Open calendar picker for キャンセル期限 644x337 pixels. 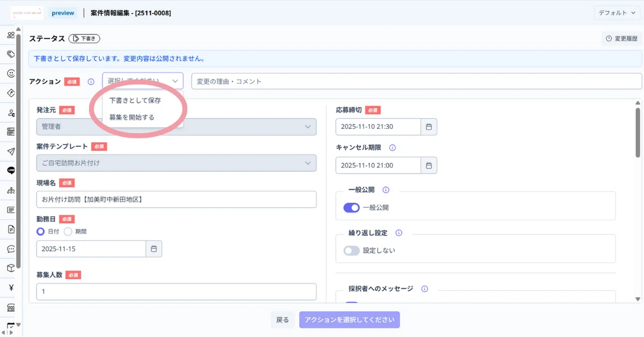click(x=429, y=165)
